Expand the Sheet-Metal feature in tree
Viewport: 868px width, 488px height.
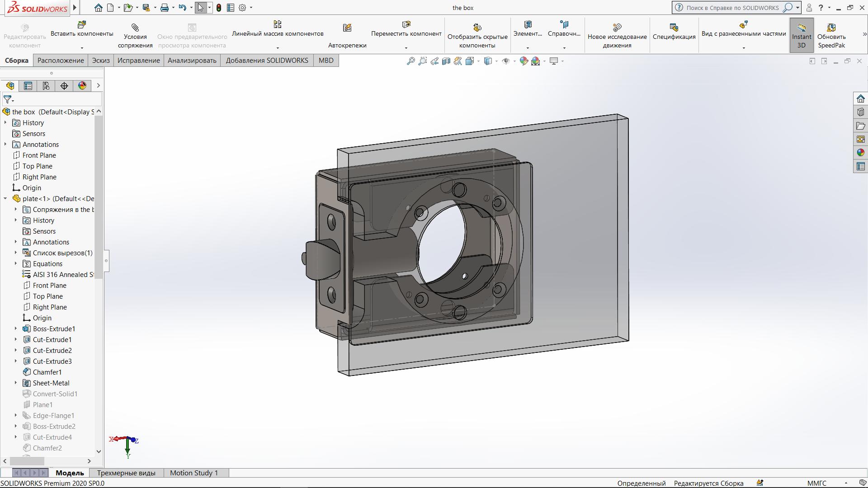click(x=15, y=383)
